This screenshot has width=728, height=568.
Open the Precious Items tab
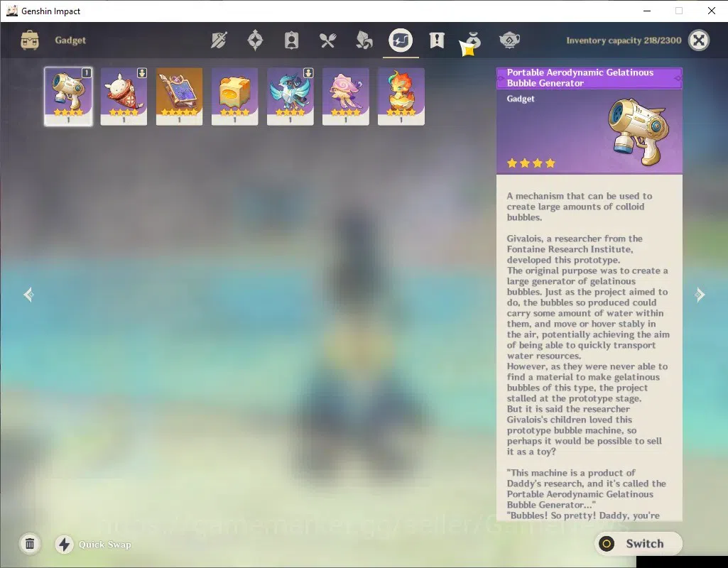pyautogui.click(x=472, y=41)
